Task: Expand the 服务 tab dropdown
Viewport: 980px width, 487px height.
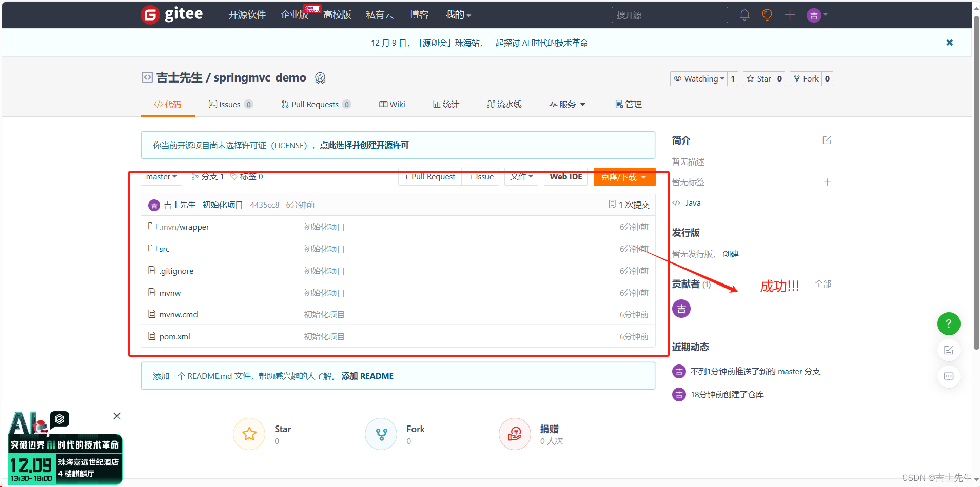Action: pos(567,104)
